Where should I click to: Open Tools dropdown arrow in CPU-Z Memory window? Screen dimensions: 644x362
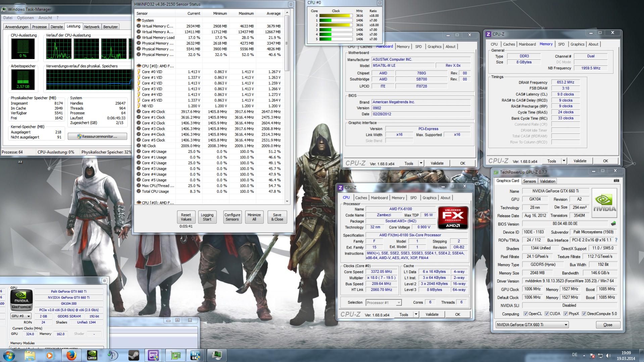click(564, 161)
